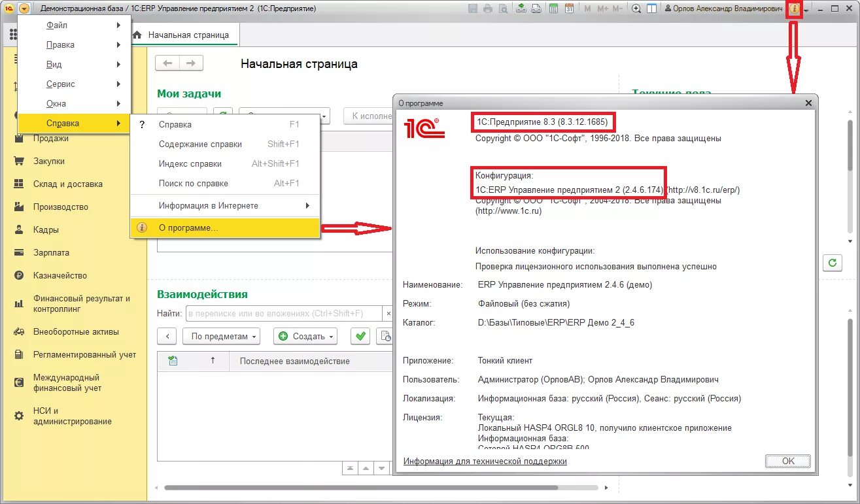Expand the Создать dropdown button
Screen dimensions: 860x504
coord(307,336)
